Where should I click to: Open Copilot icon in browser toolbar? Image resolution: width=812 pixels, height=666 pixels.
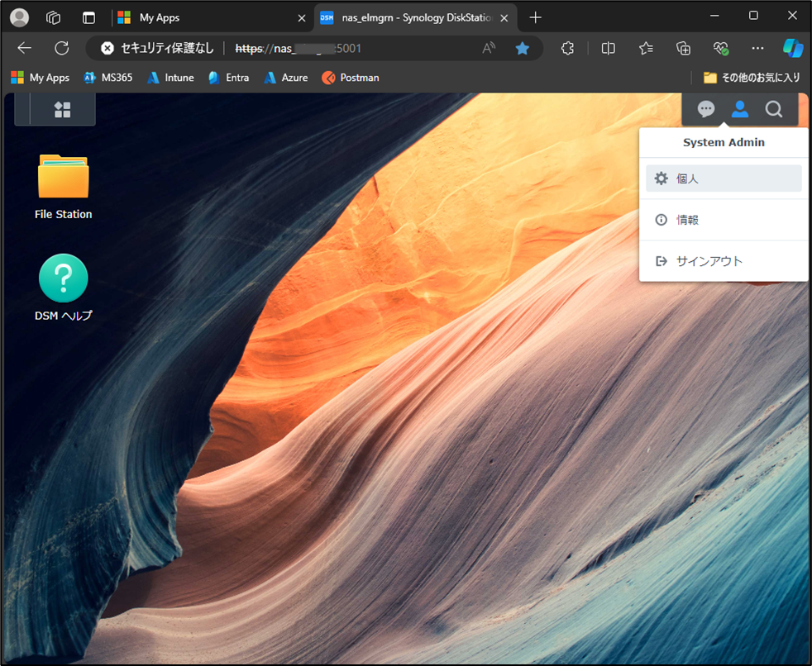point(793,49)
